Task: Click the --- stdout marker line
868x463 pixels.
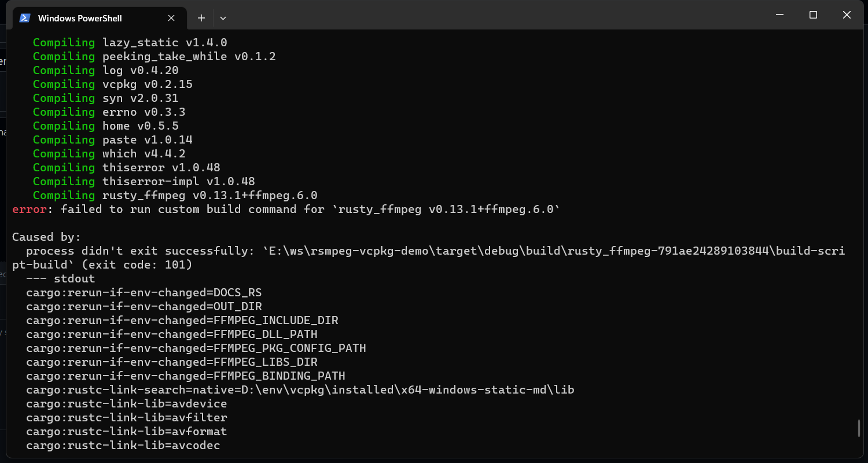Action: [x=58, y=278]
